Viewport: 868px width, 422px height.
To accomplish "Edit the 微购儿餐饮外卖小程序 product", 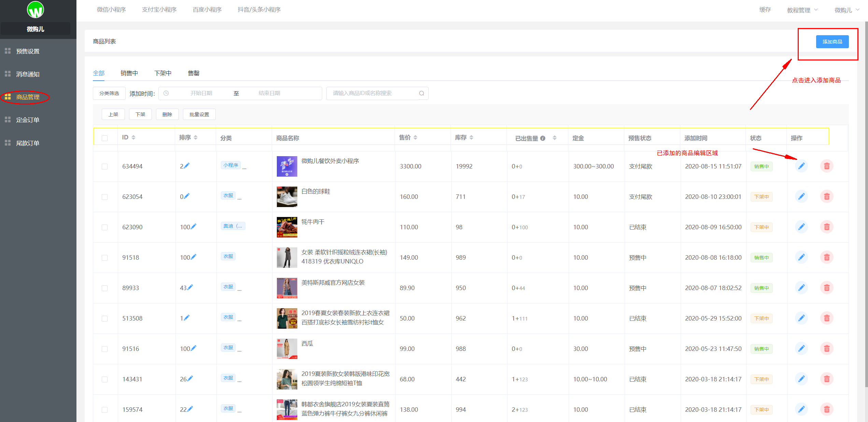I will tap(801, 166).
